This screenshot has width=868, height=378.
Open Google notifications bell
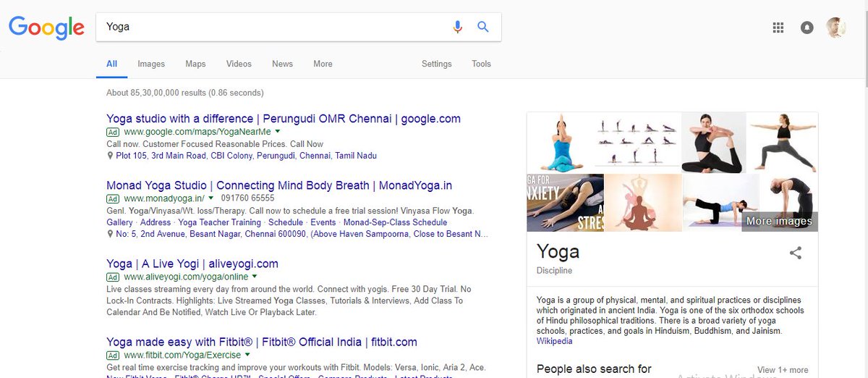(807, 28)
